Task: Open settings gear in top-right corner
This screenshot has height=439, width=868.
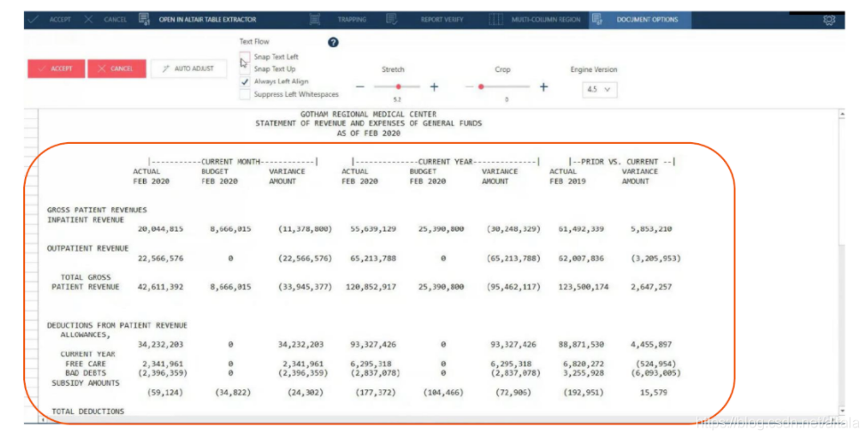Action: [830, 20]
